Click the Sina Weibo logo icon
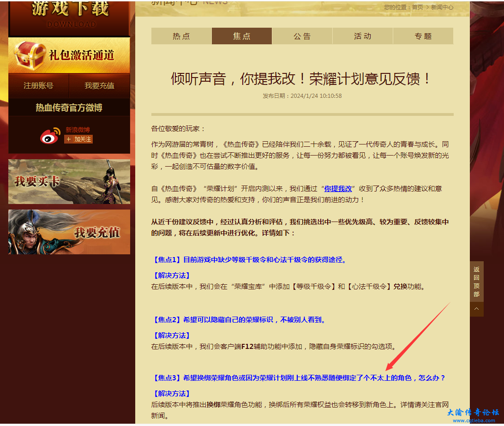 tap(50, 136)
